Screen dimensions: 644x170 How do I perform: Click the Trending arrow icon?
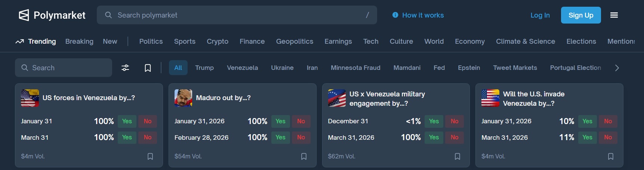point(20,41)
